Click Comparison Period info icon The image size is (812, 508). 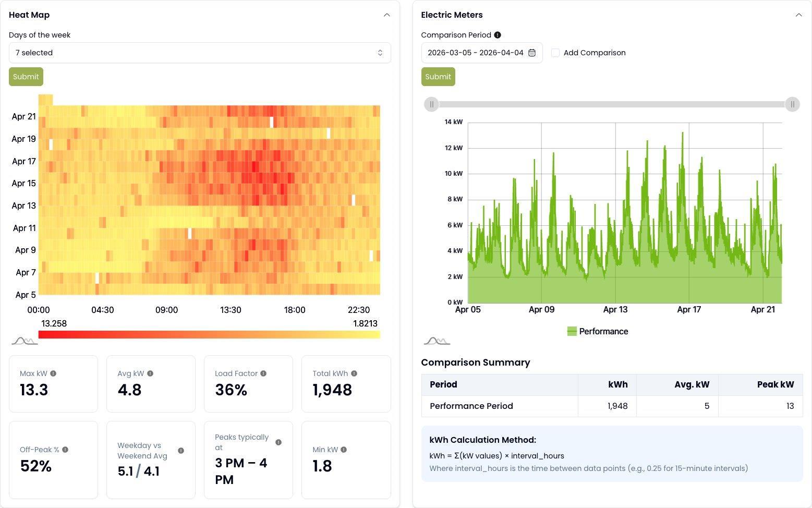(x=498, y=35)
